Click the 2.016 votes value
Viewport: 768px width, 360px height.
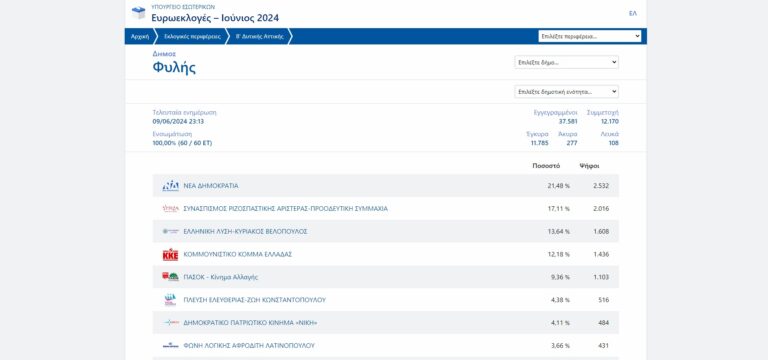coord(601,209)
